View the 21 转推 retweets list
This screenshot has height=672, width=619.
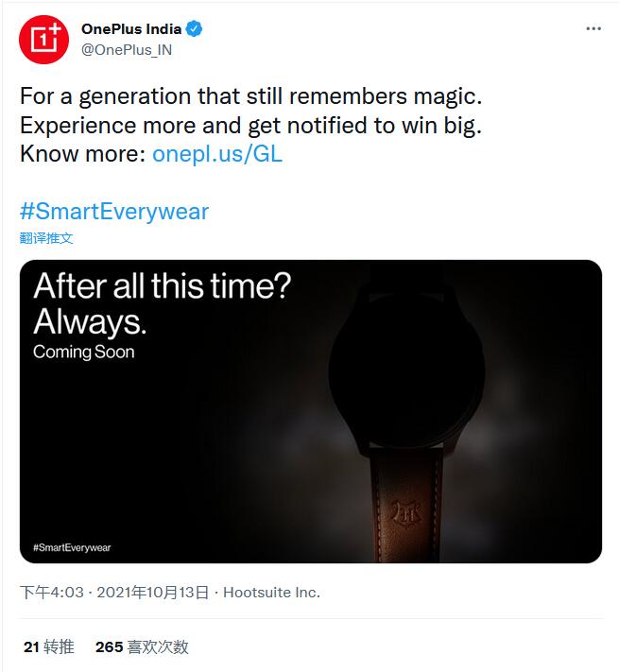48,646
